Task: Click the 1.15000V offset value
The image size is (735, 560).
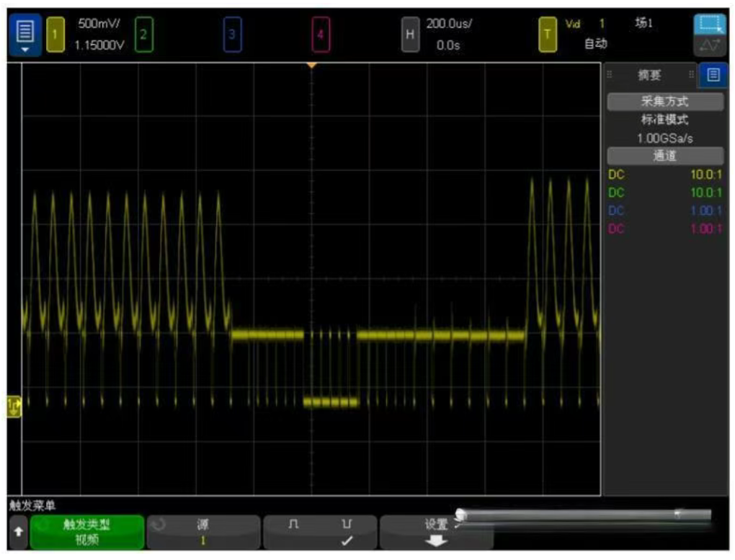Action: pyautogui.click(x=99, y=45)
